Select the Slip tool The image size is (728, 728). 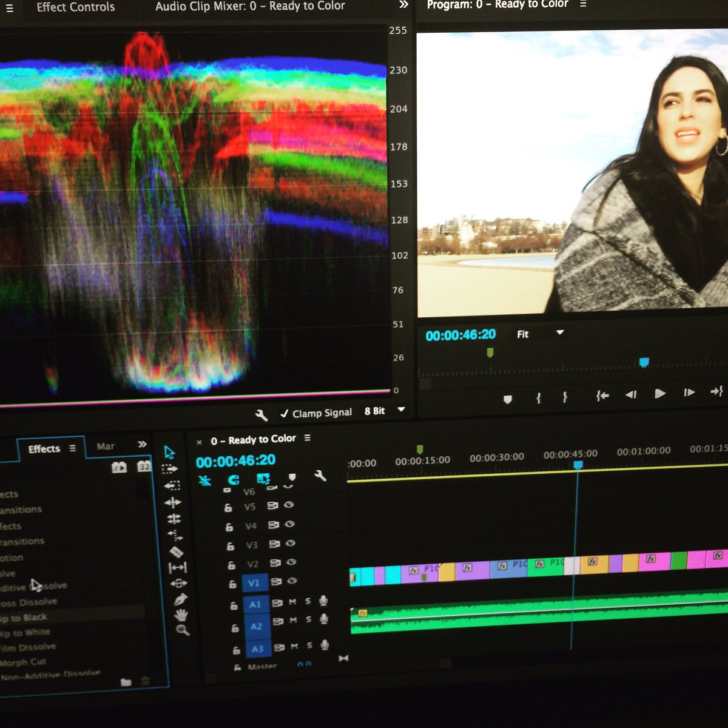coord(177,567)
